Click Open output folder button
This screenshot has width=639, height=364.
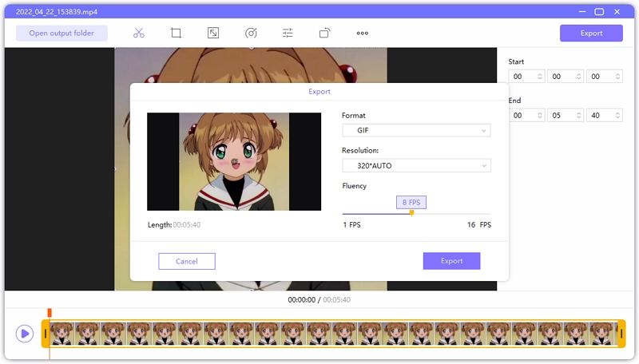62,33
